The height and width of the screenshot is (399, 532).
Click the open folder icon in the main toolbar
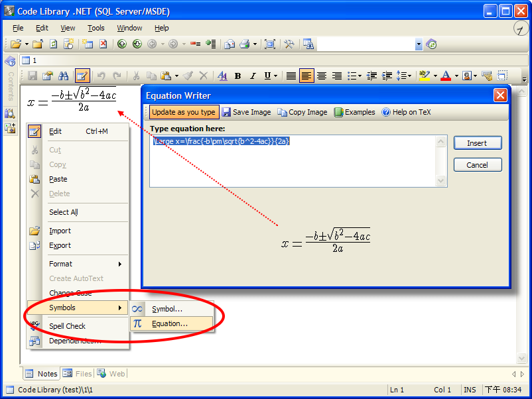pyautogui.click(x=16, y=44)
